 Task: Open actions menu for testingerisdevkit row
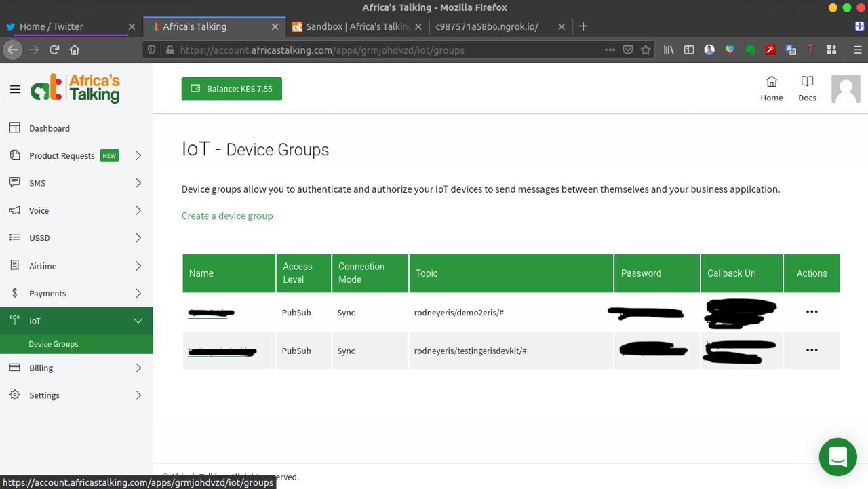pos(812,350)
